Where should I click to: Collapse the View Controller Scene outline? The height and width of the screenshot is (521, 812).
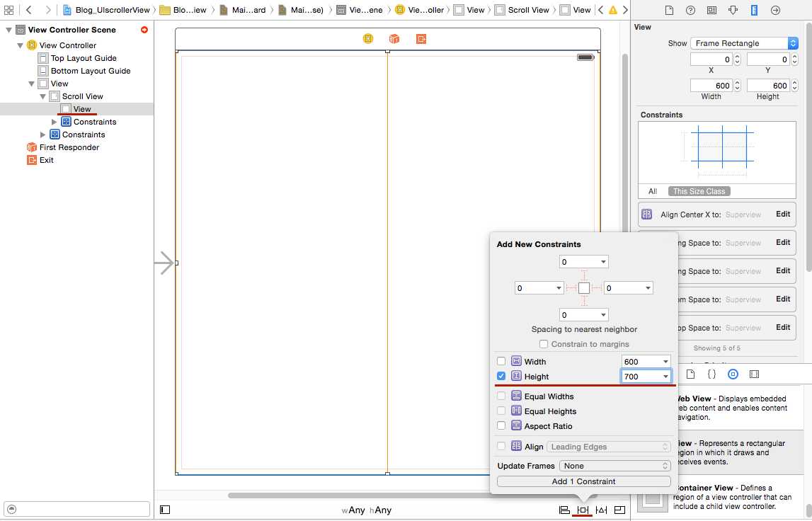pyautogui.click(x=8, y=30)
